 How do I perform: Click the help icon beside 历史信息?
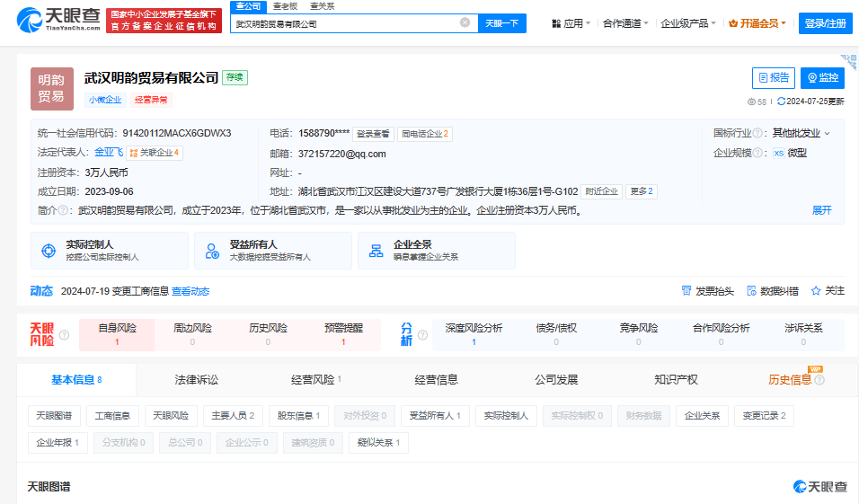(x=819, y=380)
